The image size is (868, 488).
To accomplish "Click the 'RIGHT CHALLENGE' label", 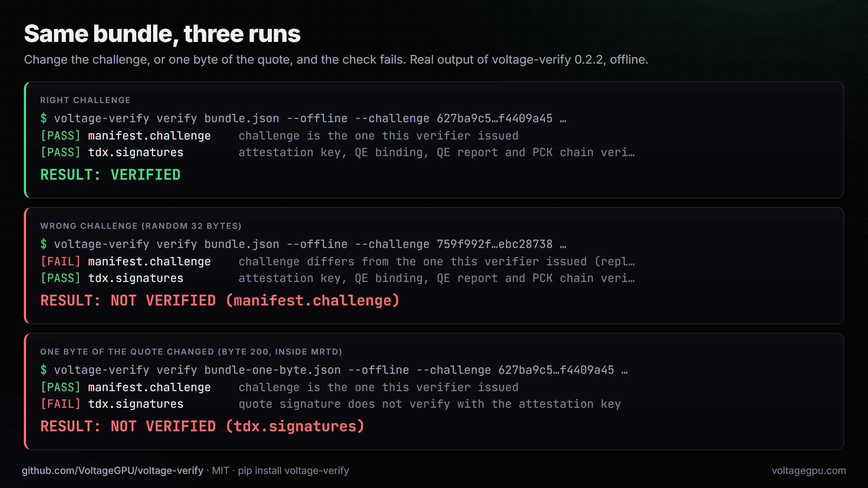I will click(85, 100).
